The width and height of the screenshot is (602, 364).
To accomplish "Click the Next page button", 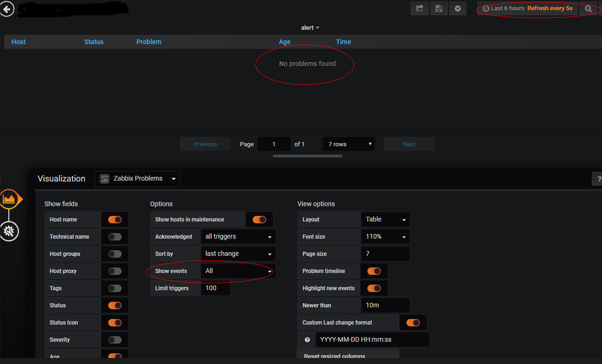I will pos(409,144).
